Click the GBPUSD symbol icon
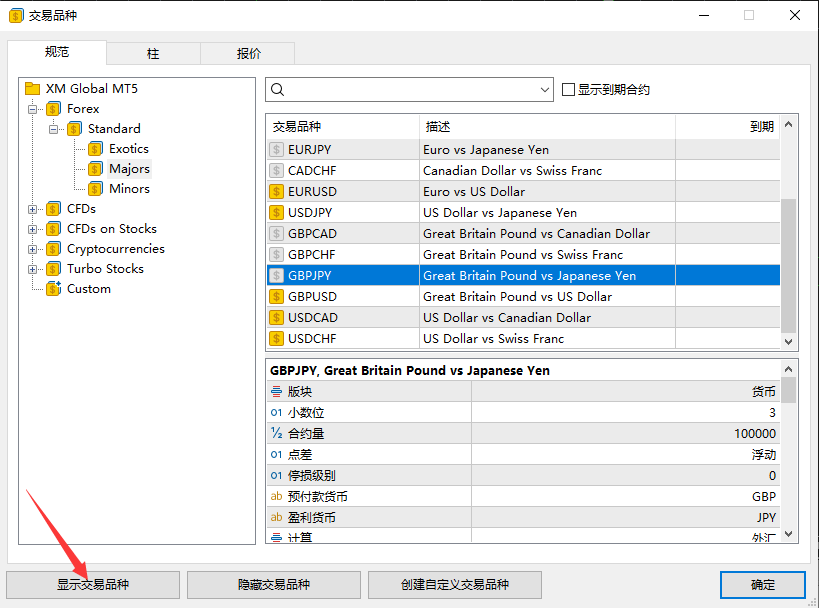The width and height of the screenshot is (819, 608). [x=277, y=296]
